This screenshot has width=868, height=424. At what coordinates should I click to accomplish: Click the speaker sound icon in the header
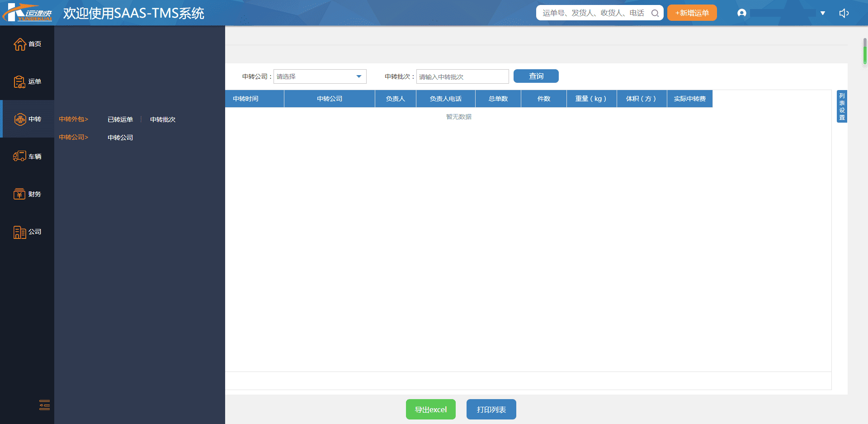click(x=844, y=13)
